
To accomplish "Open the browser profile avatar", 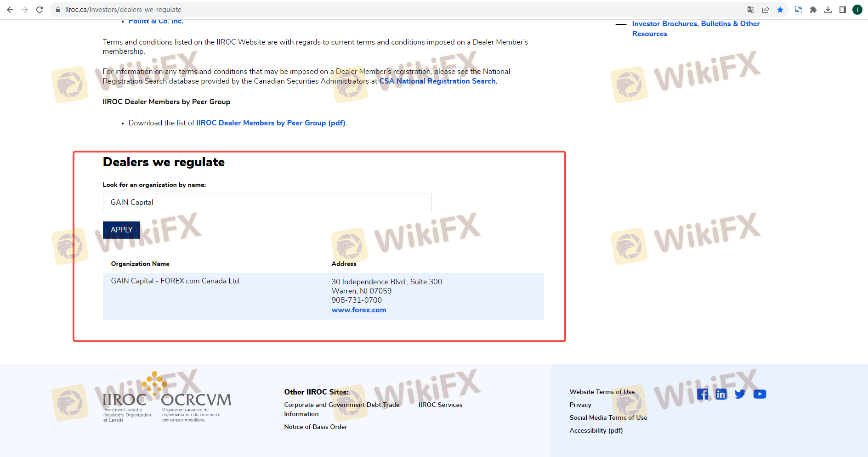I will coord(857,10).
